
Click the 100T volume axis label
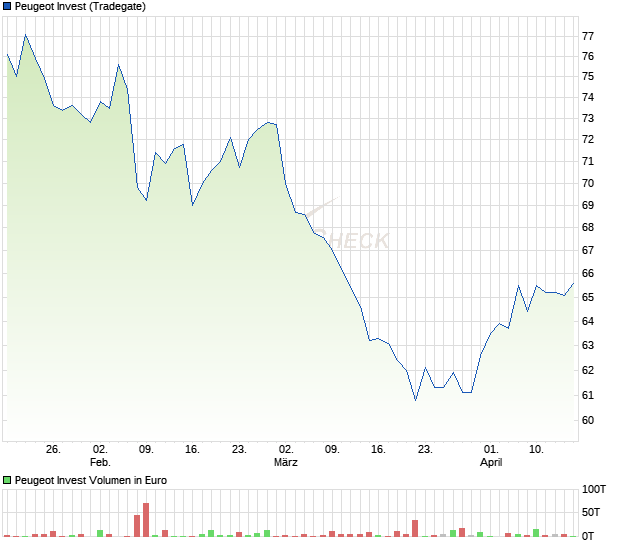coord(594,489)
